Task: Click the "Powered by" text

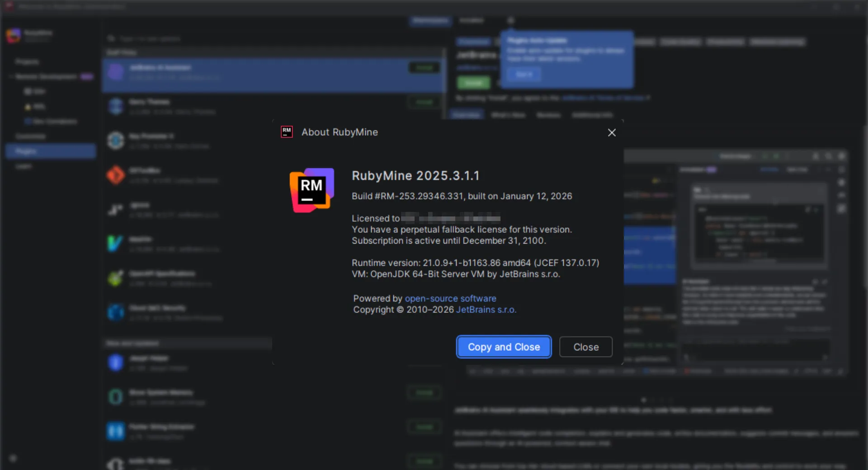Action: point(377,299)
